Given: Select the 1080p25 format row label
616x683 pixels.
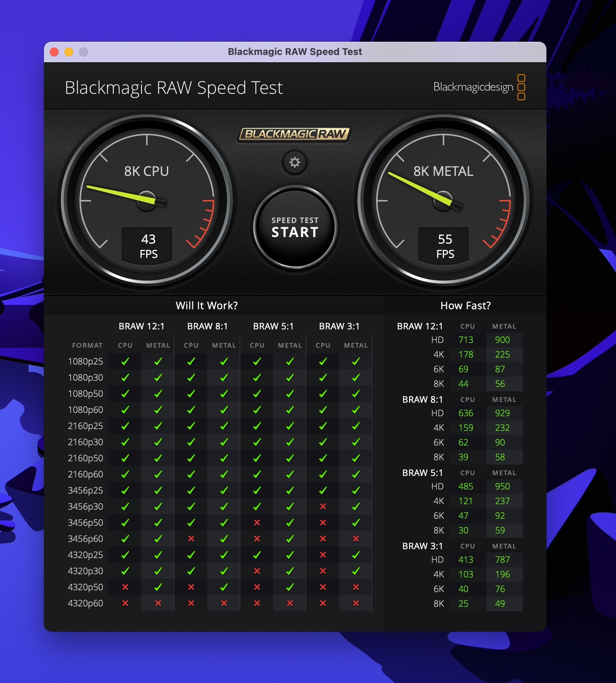Looking at the screenshot, I should tap(85, 362).
